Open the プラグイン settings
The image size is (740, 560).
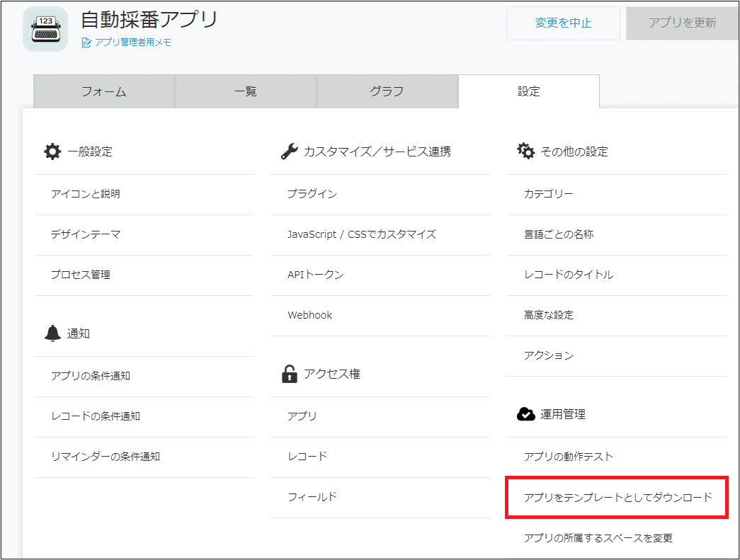click(x=312, y=194)
